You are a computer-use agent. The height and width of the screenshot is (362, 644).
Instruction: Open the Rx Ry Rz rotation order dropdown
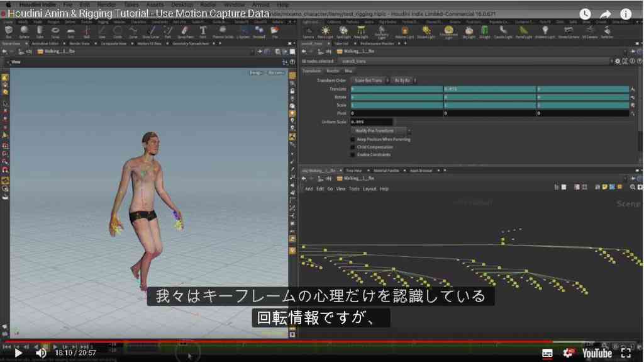(x=404, y=81)
